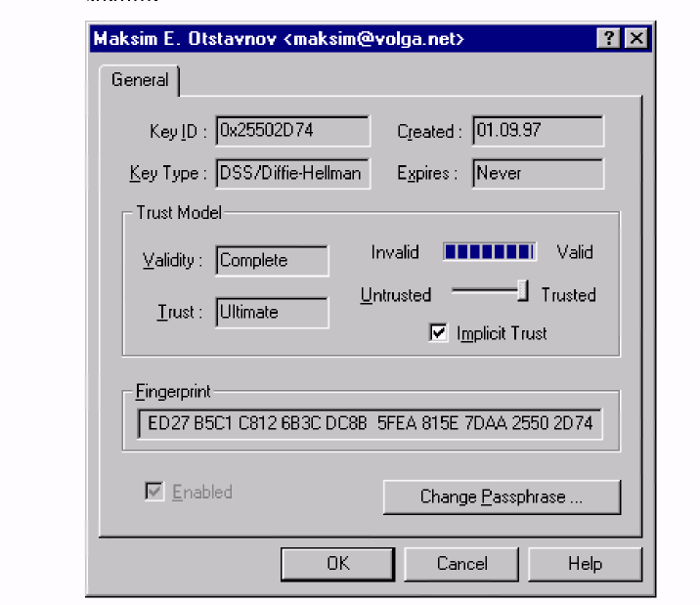
Task: Click the Created date field 01.09.97
Action: (x=538, y=131)
